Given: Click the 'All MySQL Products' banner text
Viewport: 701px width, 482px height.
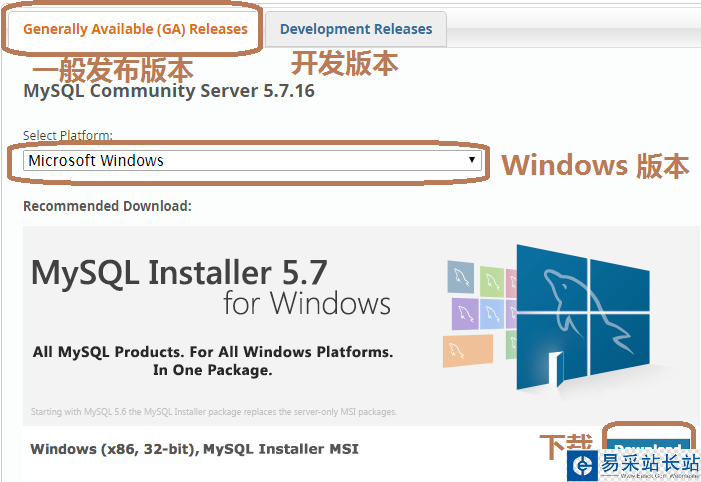Looking at the screenshot, I should tap(212, 352).
